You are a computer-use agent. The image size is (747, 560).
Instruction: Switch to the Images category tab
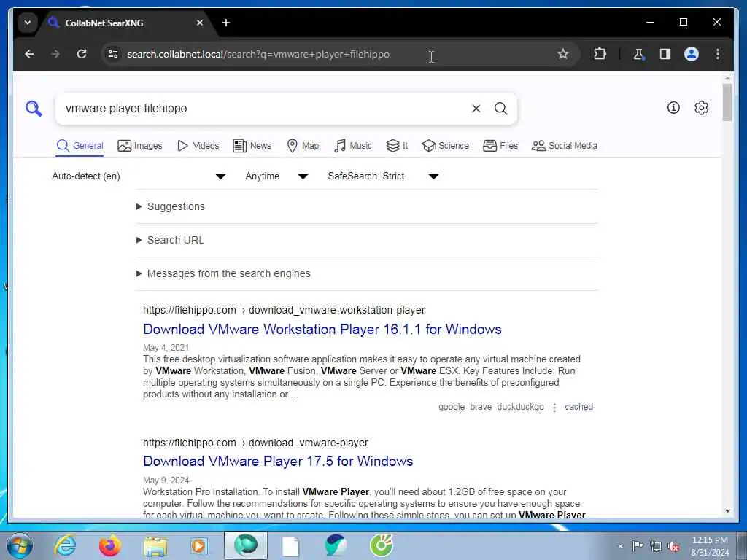[x=140, y=146]
